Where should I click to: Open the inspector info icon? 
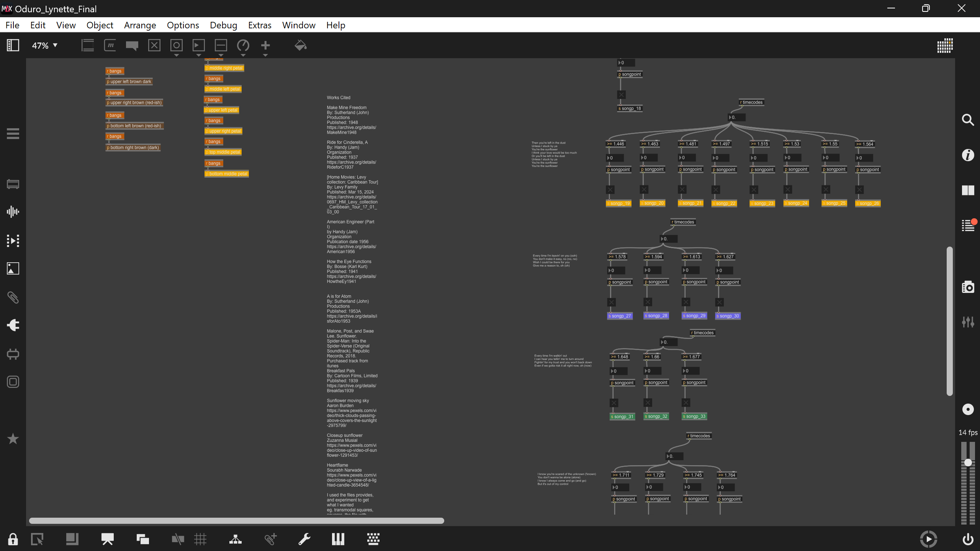coord(968,155)
